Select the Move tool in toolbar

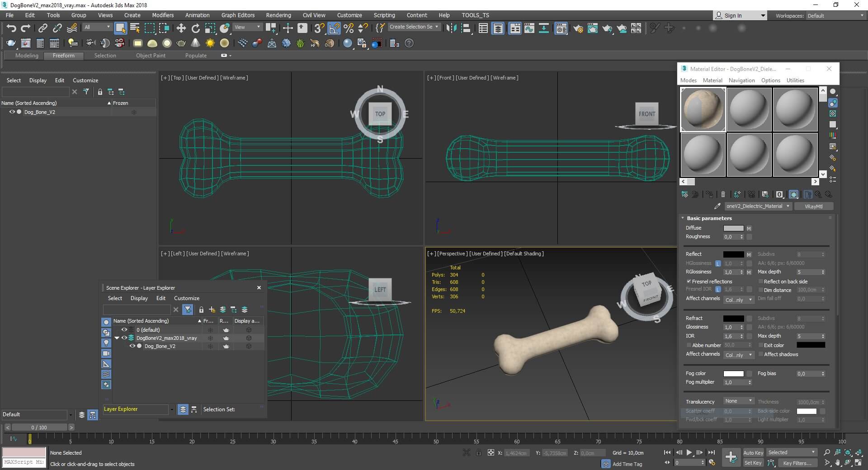181,28
